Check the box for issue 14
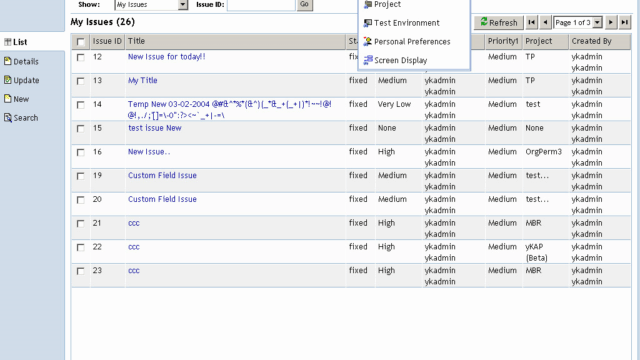Screen dimensions: 640x360 point(80,104)
